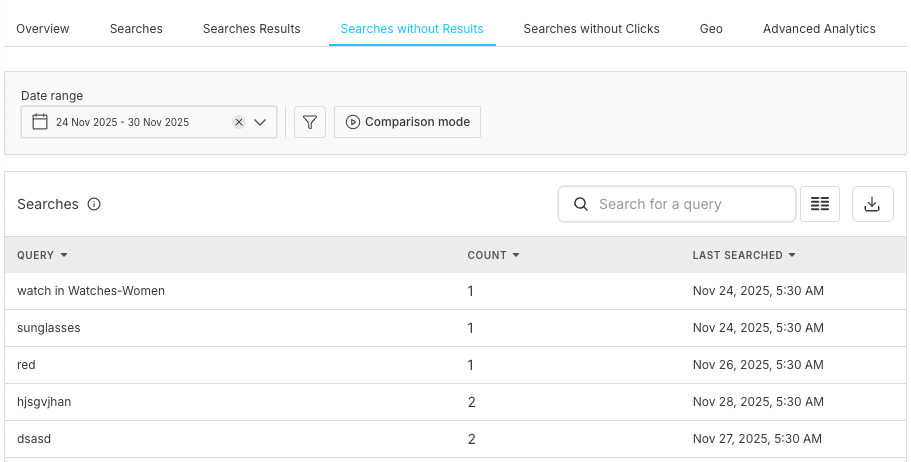Viewport: 911px width, 462px height.
Task: Focus the Search for a query field
Action: coord(690,204)
